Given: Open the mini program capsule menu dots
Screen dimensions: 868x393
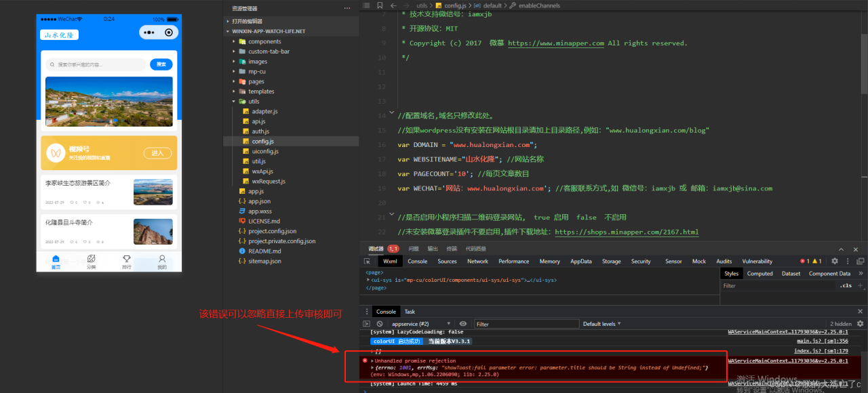Looking at the screenshot, I should [149, 33].
